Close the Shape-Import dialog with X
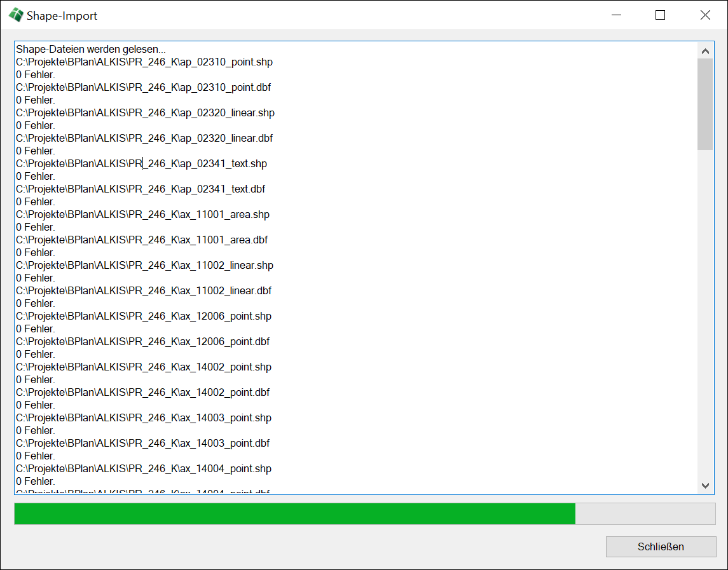 click(705, 15)
